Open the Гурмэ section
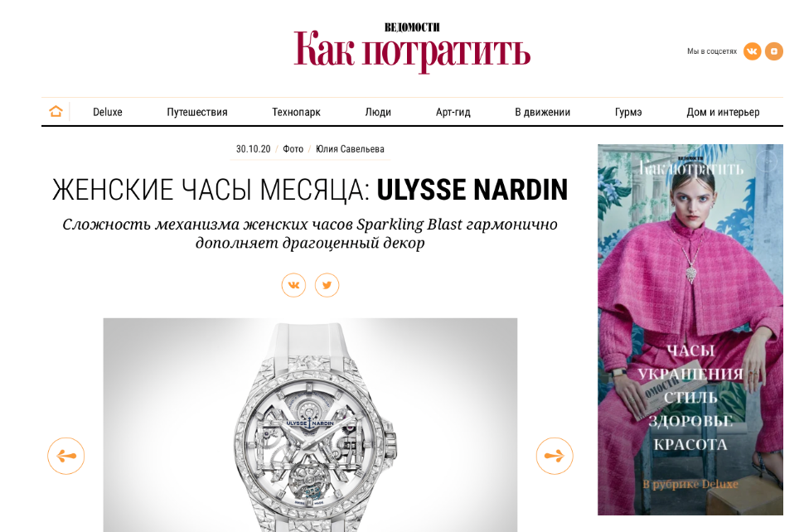 pos(628,112)
